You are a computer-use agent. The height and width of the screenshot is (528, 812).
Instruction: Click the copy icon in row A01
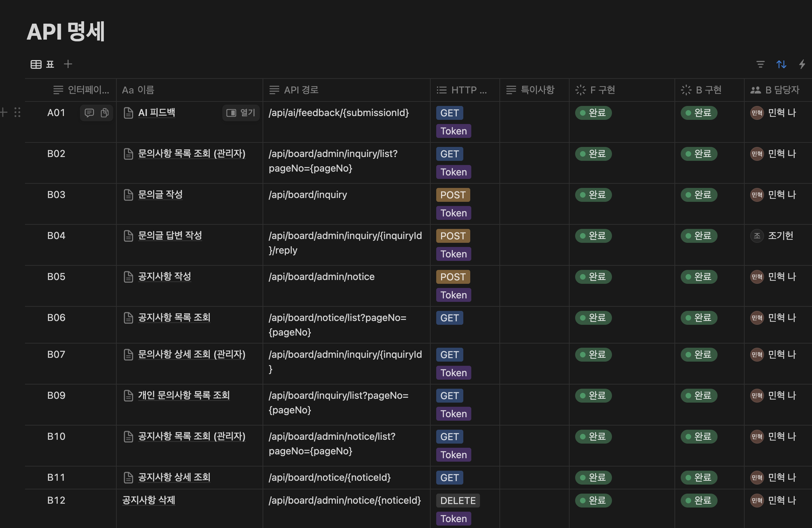pos(105,113)
